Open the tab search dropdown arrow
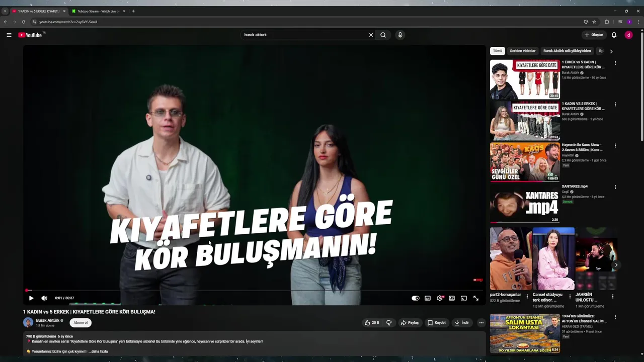This screenshot has height=362, width=644. click(5, 11)
